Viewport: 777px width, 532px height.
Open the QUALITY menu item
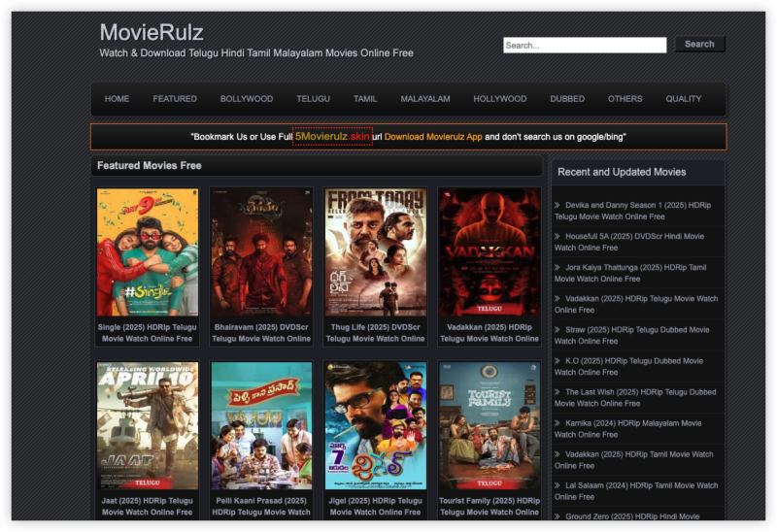(684, 99)
